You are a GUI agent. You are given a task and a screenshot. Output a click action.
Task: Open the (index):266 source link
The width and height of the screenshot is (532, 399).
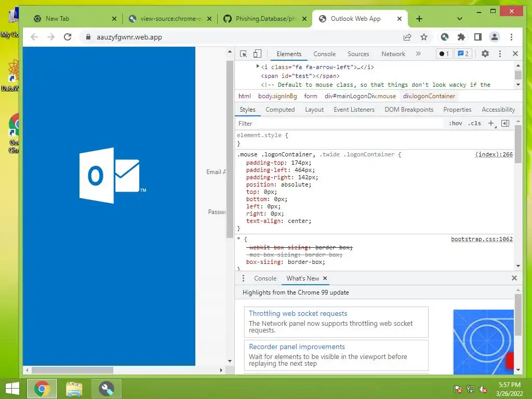(494, 154)
